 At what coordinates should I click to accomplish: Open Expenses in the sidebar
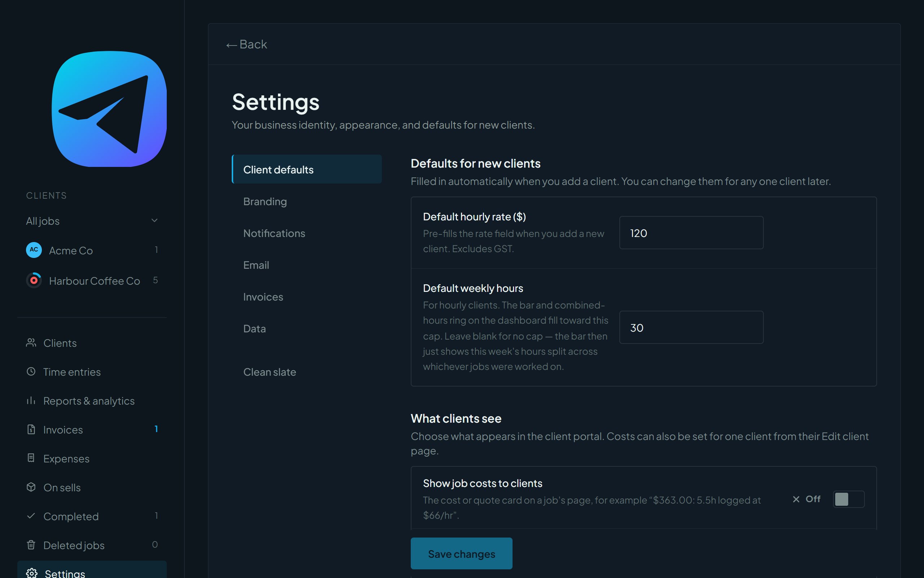(92, 458)
